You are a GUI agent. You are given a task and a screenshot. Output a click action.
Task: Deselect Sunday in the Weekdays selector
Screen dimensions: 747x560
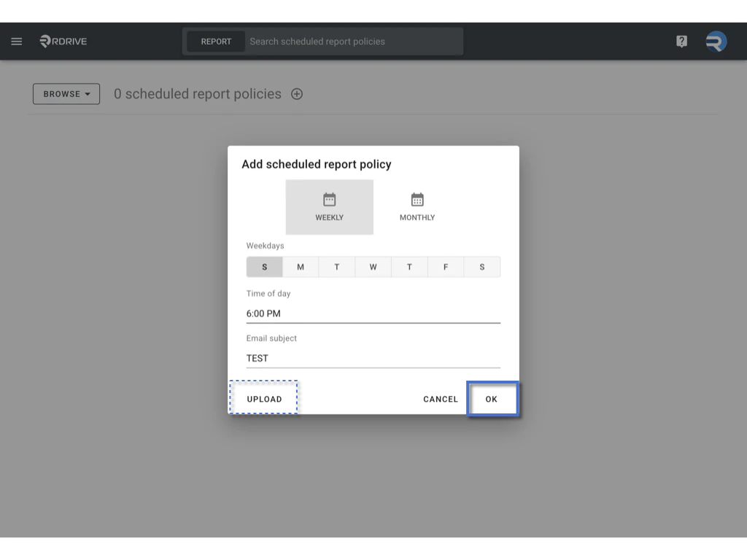click(x=264, y=266)
